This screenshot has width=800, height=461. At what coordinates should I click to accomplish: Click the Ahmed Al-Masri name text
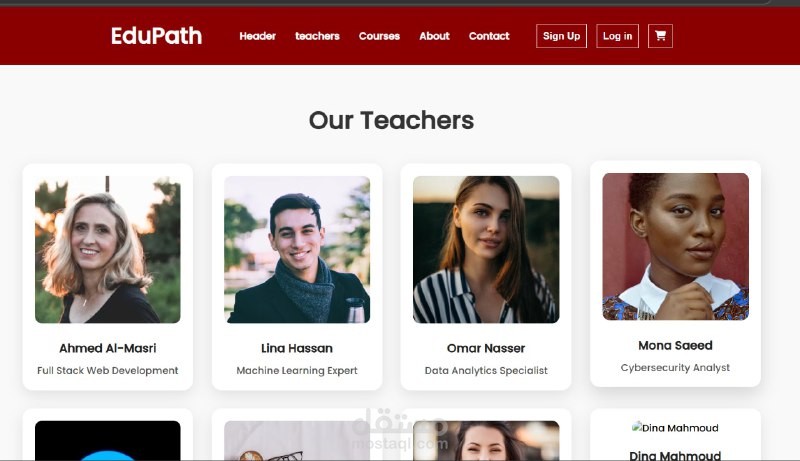pyautogui.click(x=108, y=348)
